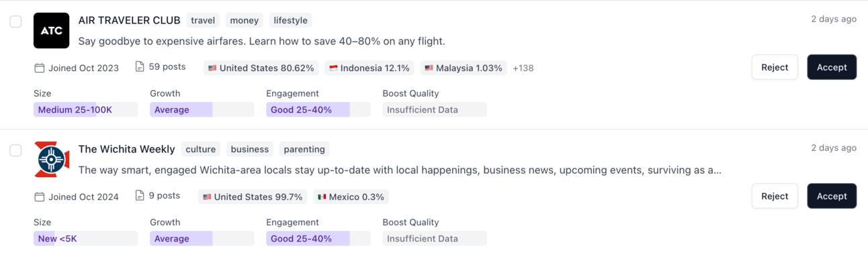Tick The Wichita Weekly checkbox
This screenshot has width=868, height=257.
[15, 150]
